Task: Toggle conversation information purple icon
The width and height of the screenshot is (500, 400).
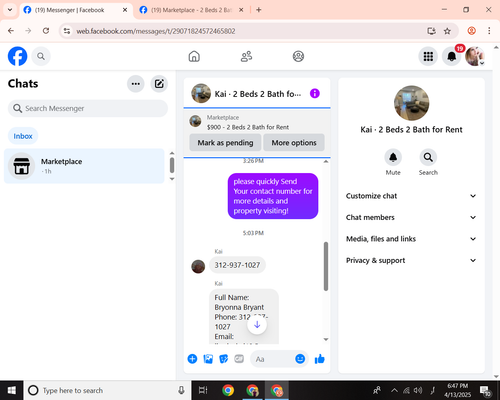Action: tap(315, 93)
